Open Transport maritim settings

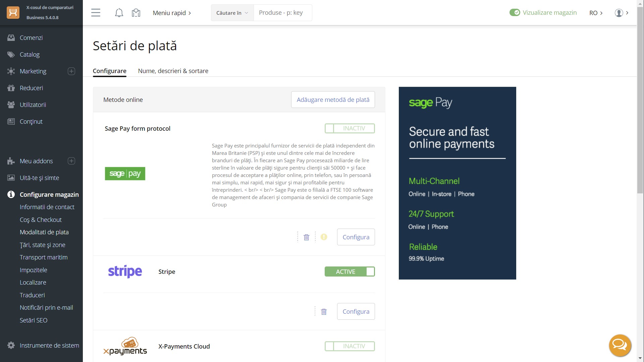(44, 257)
